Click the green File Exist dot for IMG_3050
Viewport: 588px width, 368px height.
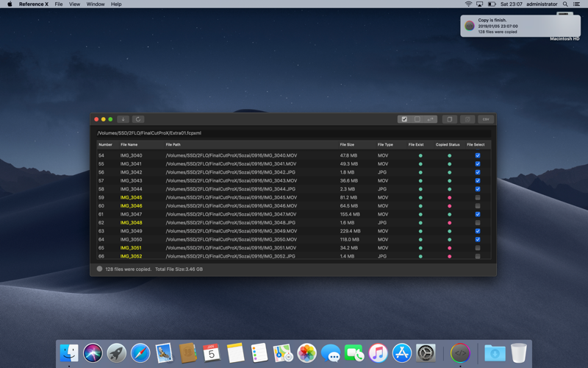pos(420,240)
